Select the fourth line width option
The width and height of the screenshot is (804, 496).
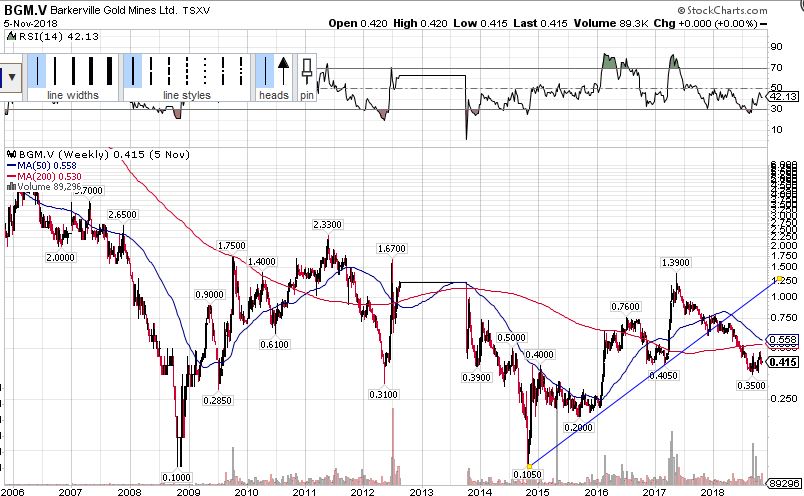tap(91, 71)
